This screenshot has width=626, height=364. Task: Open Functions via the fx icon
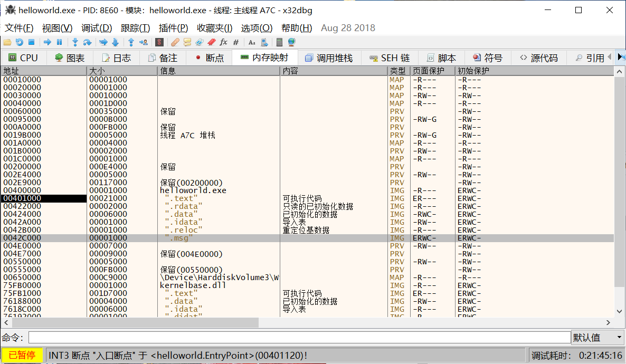pyautogui.click(x=224, y=42)
